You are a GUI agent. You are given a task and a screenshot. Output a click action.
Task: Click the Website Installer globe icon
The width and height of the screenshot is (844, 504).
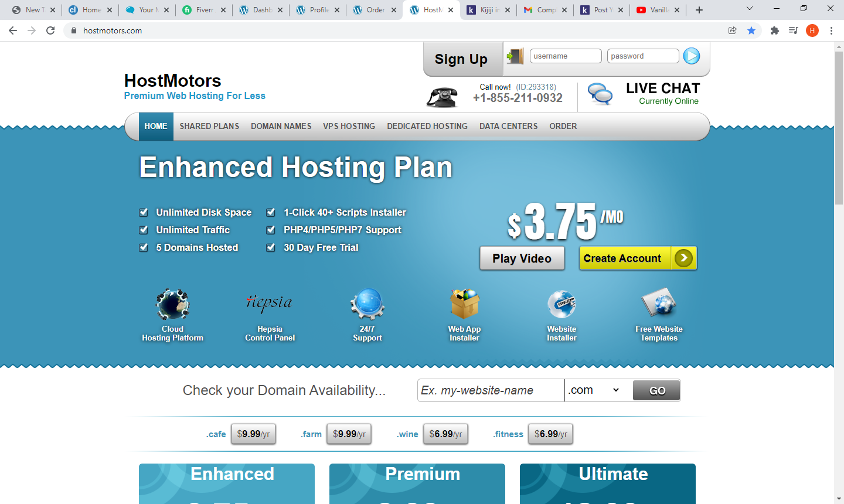pyautogui.click(x=561, y=304)
